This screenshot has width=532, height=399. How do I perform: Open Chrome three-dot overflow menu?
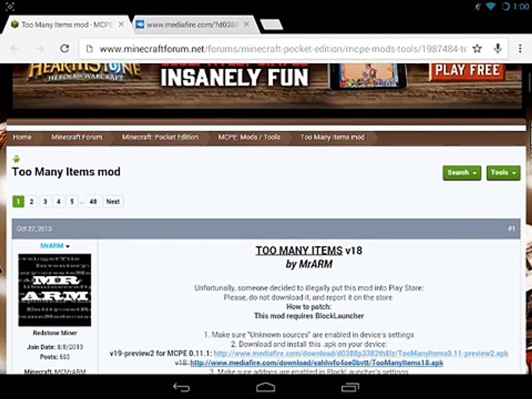pyautogui.click(x=520, y=48)
